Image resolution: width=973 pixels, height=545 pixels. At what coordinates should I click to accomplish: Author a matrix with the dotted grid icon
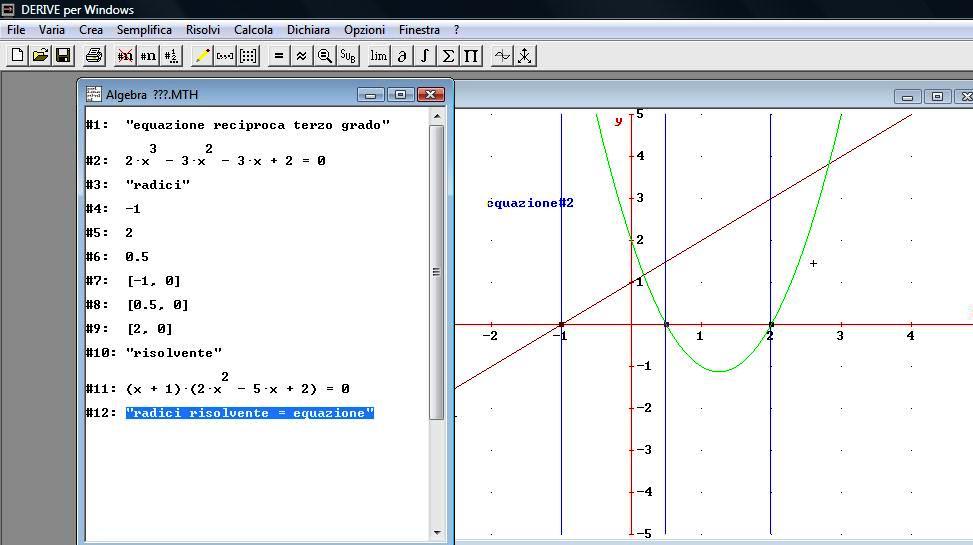[x=248, y=56]
